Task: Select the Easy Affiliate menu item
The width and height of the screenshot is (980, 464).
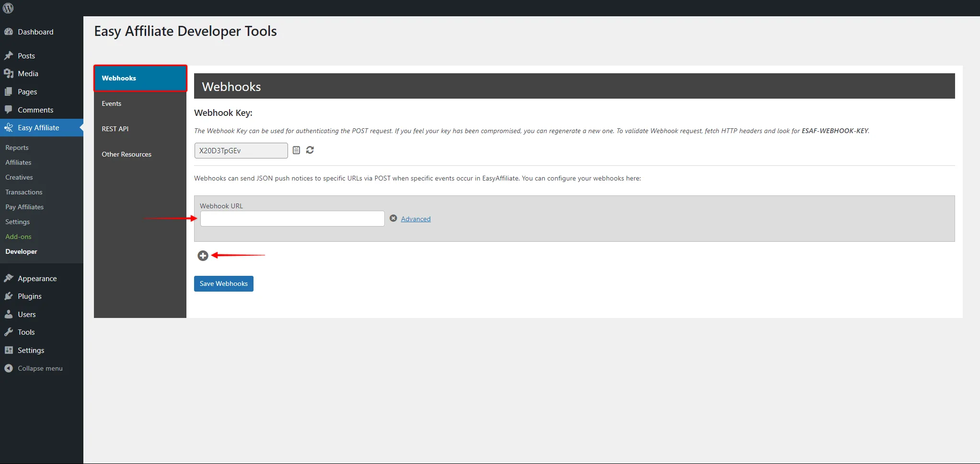Action: pyautogui.click(x=42, y=127)
